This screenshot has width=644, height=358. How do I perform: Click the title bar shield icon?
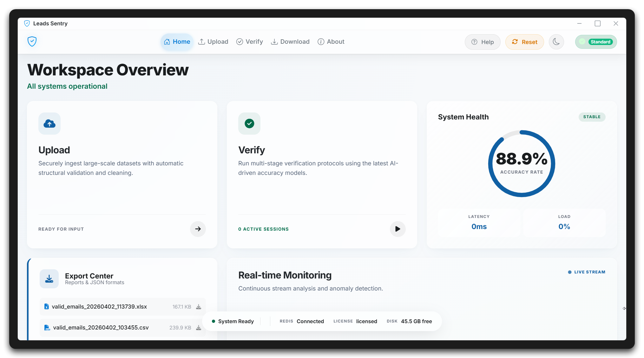point(27,23)
